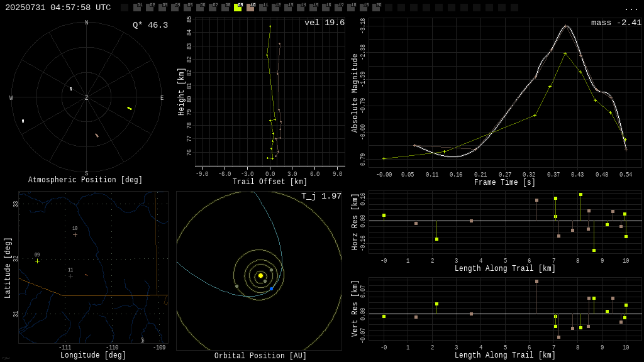Select the tan station 10 swatch

tap(250, 8)
